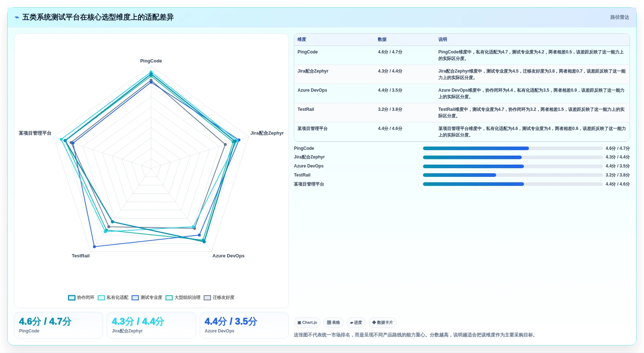Viewport: 644px width, 353px height.
Task: Click the TestRail table row name
Action: point(306,109)
